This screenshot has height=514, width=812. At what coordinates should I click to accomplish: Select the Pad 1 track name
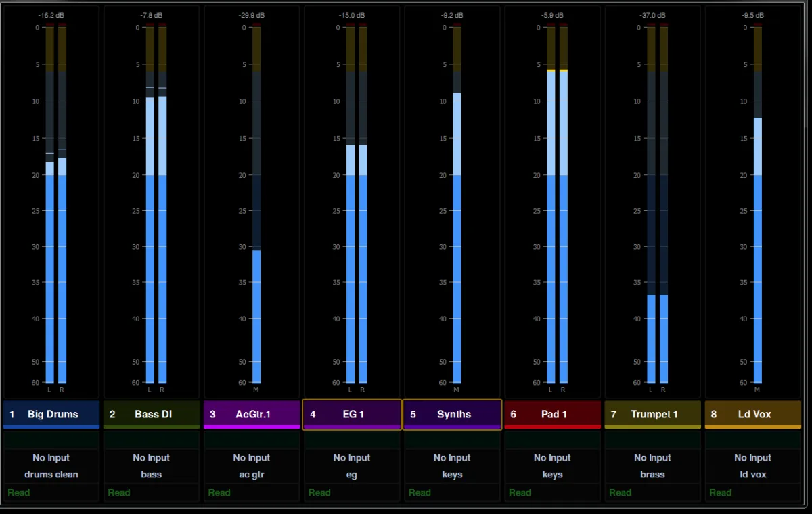[x=553, y=414]
